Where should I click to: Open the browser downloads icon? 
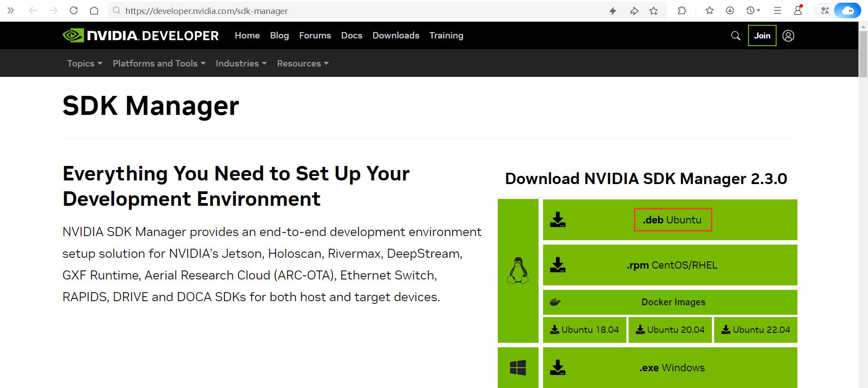[x=730, y=10]
